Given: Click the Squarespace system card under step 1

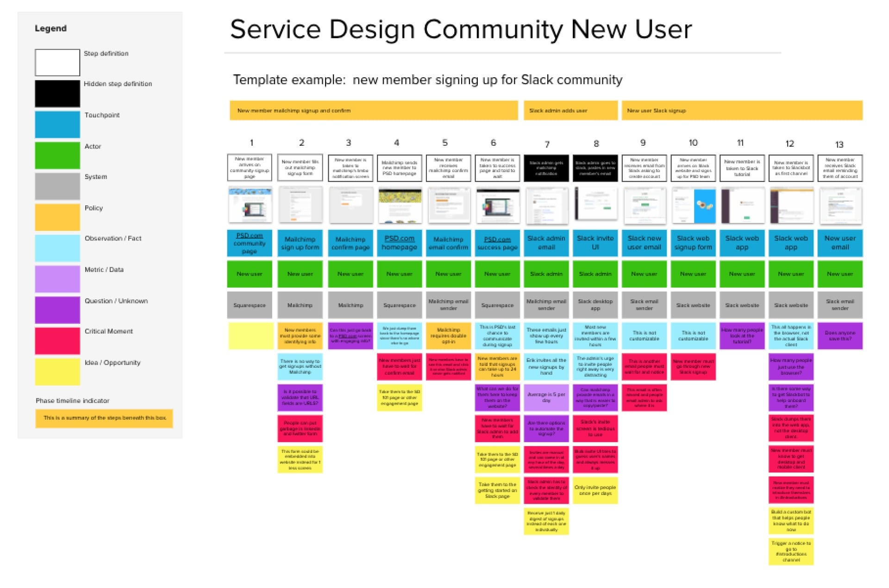Looking at the screenshot, I should point(249,305).
